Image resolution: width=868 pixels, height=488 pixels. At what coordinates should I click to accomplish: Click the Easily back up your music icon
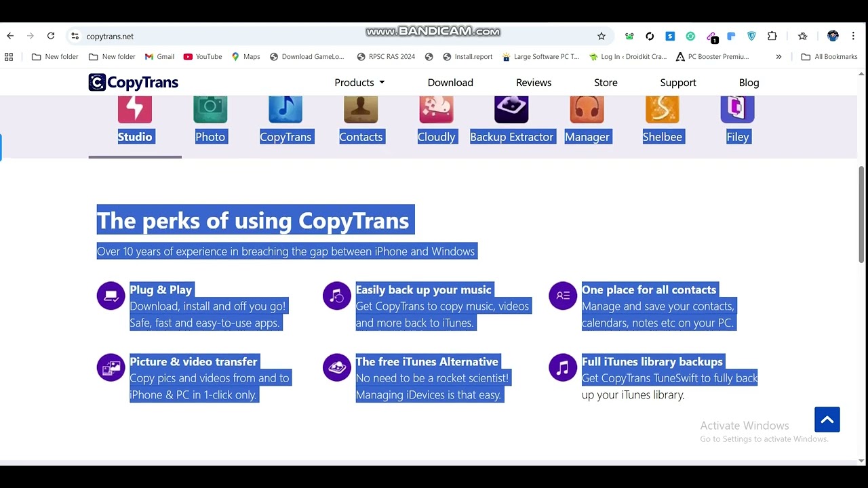pos(336,296)
